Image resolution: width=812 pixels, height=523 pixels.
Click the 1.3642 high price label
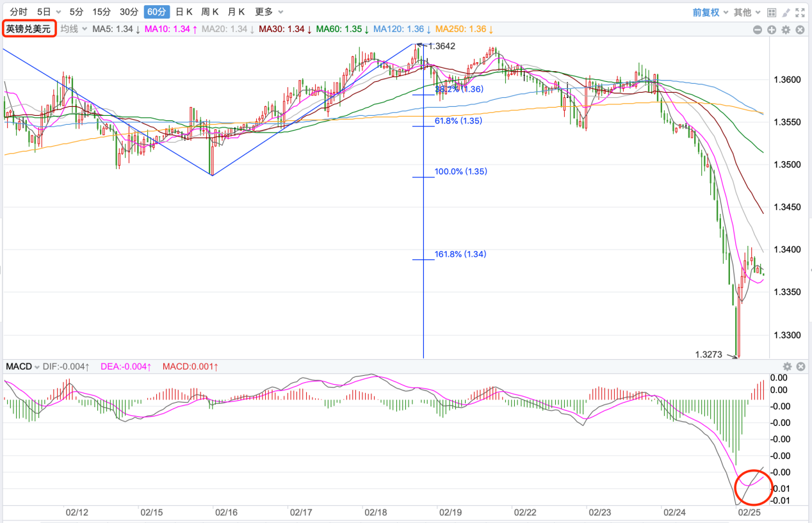click(442, 46)
